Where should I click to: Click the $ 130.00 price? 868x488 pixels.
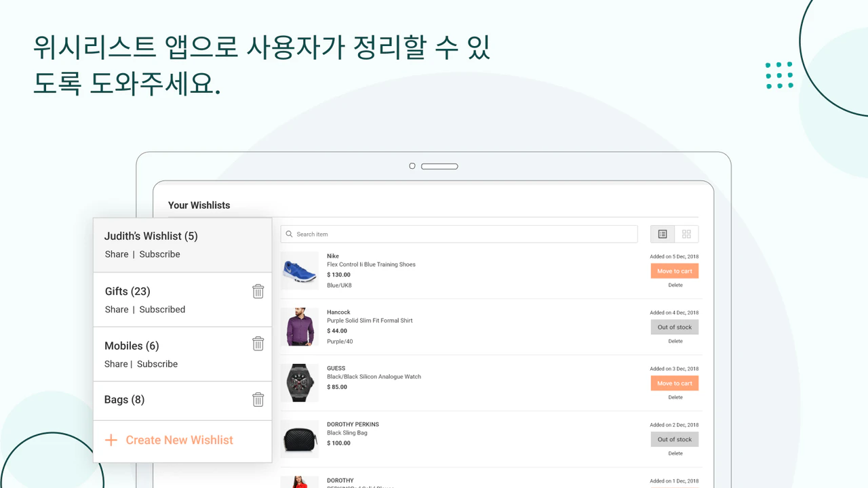[x=338, y=275]
